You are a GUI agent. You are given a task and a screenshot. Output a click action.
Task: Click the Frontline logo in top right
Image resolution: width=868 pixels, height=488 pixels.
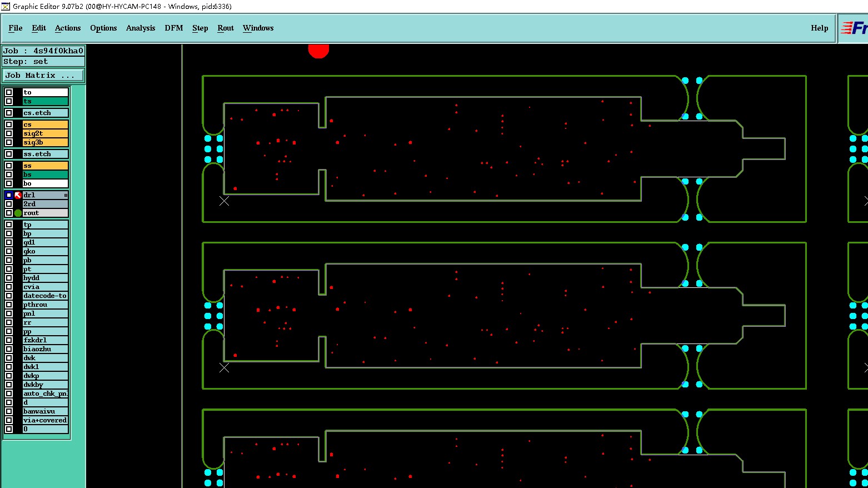tap(854, 28)
